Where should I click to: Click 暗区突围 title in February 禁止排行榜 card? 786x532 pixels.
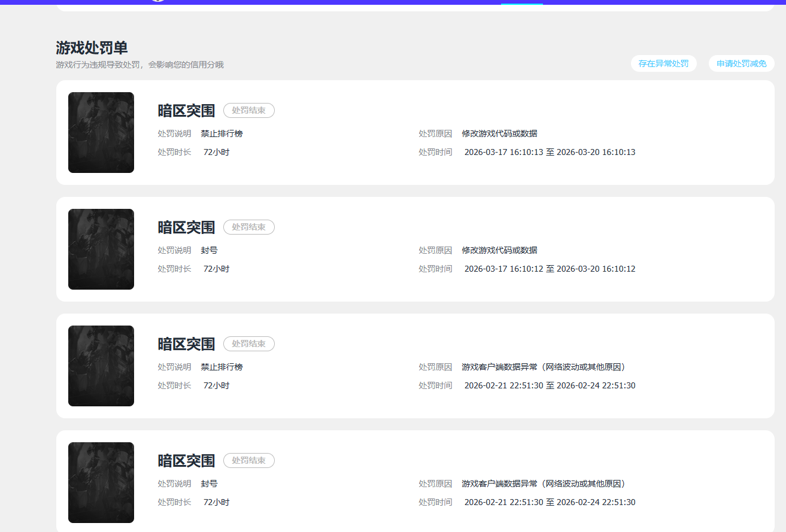[x=186, y=344]
